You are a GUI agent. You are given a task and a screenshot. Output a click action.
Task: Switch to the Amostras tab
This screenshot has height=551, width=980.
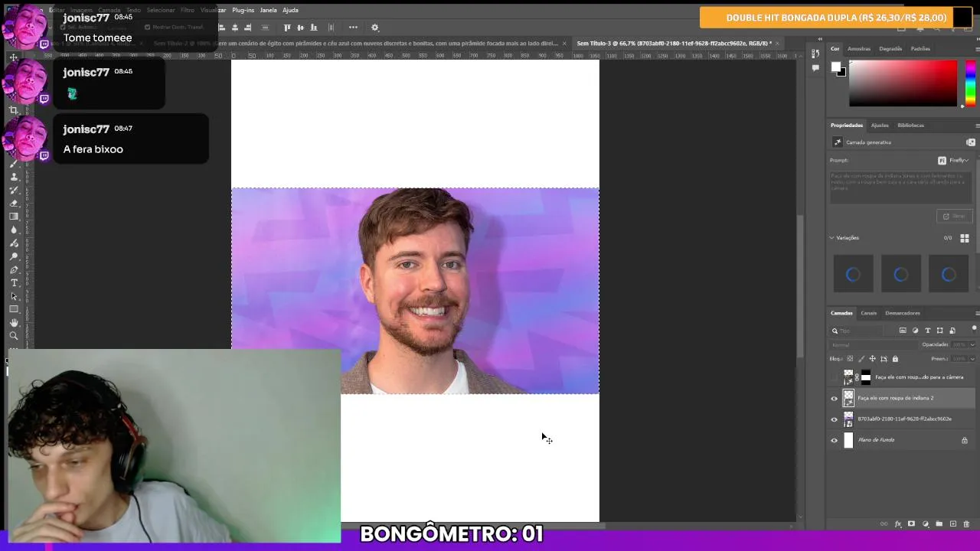[859, 49]
